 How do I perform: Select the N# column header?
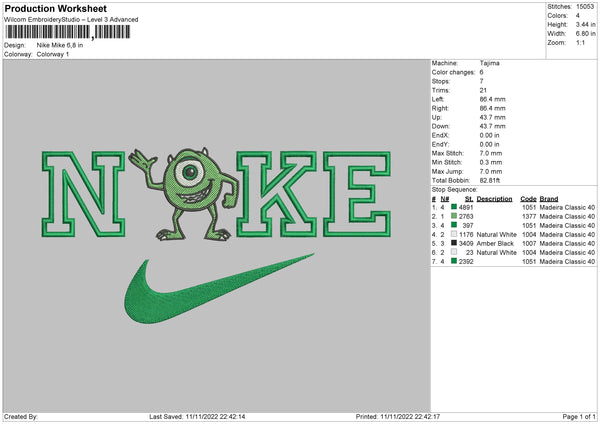point(445,199)
